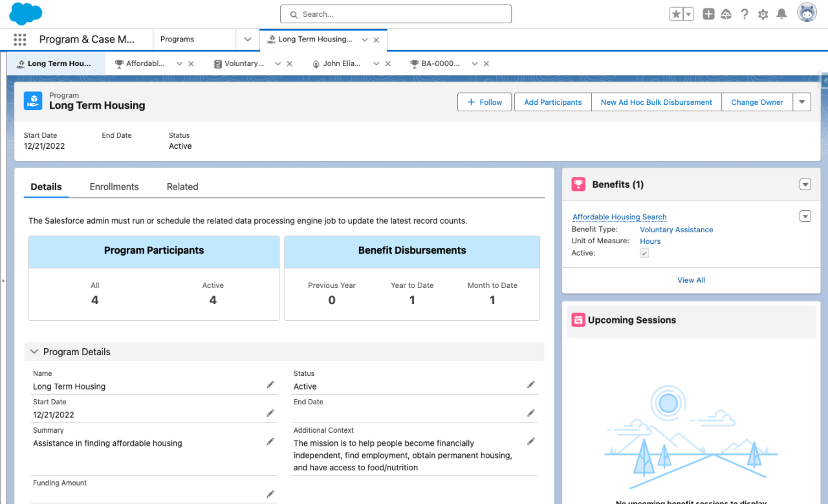Open the Favorites star icon
The height and width of the screenshot is (504, 828).
676,14
